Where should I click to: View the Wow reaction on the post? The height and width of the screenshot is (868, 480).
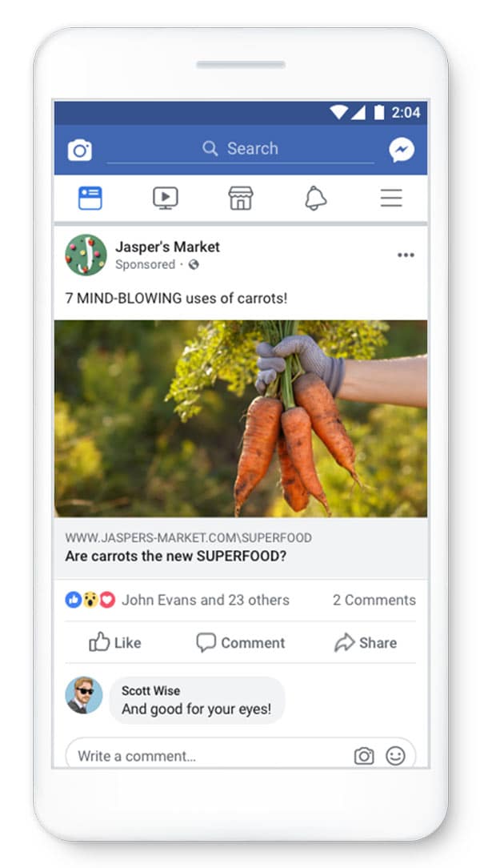point(90,600)
